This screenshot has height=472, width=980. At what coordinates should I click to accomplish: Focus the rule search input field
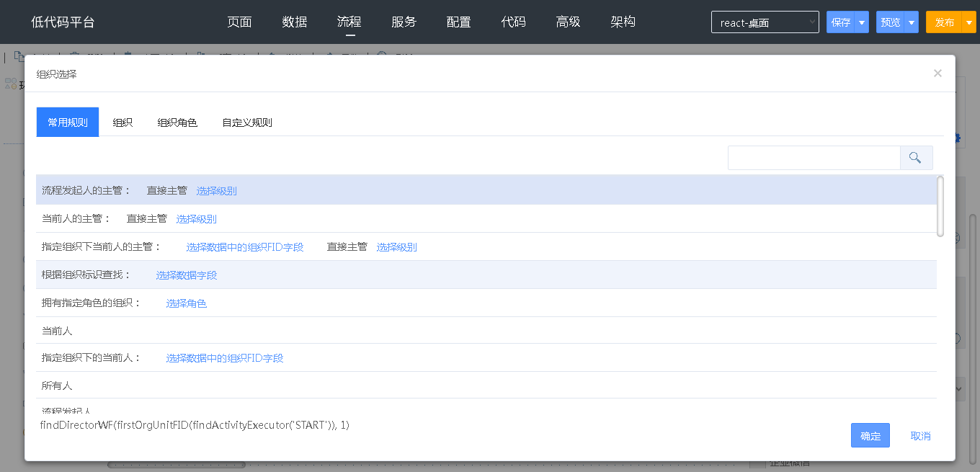(x=814, y=158)
